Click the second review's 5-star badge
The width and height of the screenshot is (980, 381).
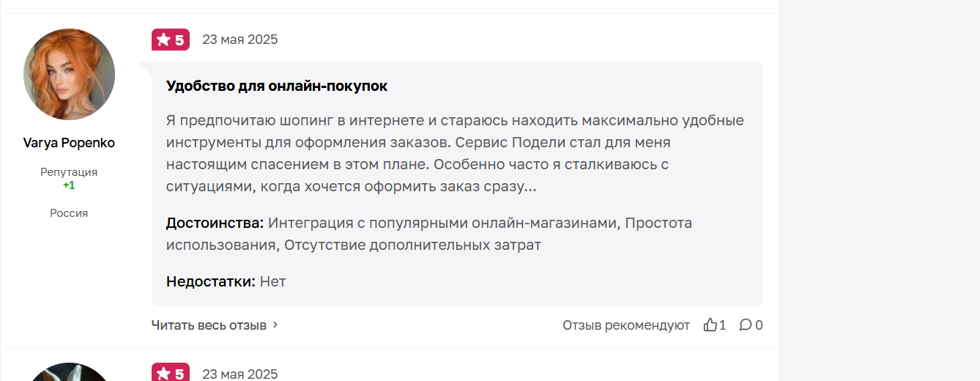pos(171,373)
